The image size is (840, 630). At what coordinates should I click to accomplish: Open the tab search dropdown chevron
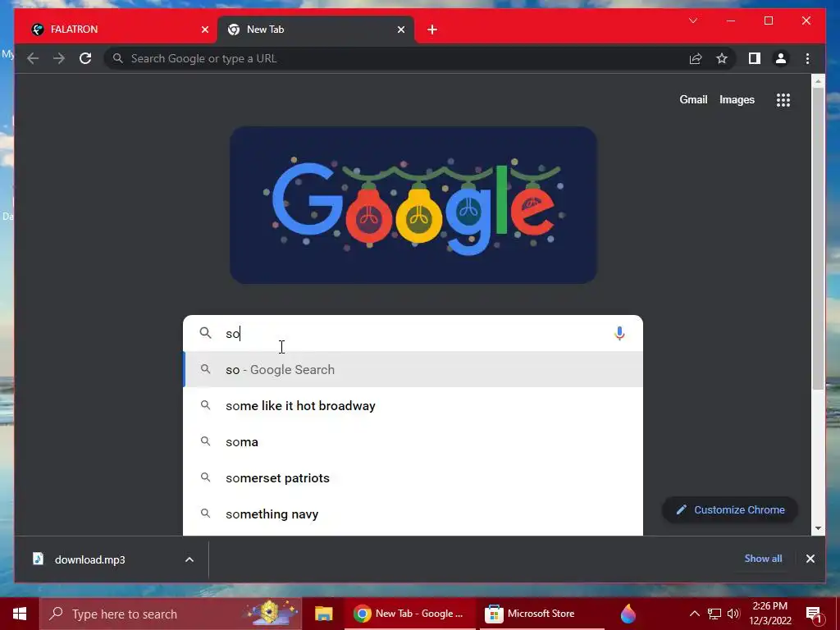click(x=692, y=21)
